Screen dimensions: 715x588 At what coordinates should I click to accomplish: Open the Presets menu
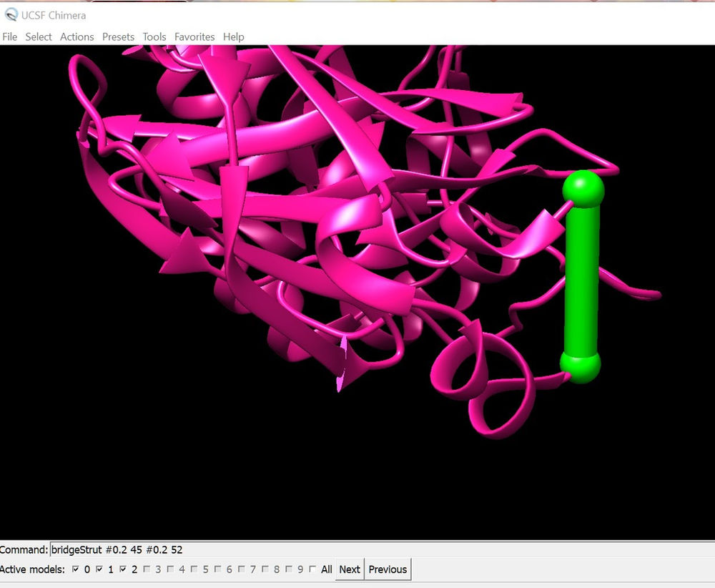119,36
